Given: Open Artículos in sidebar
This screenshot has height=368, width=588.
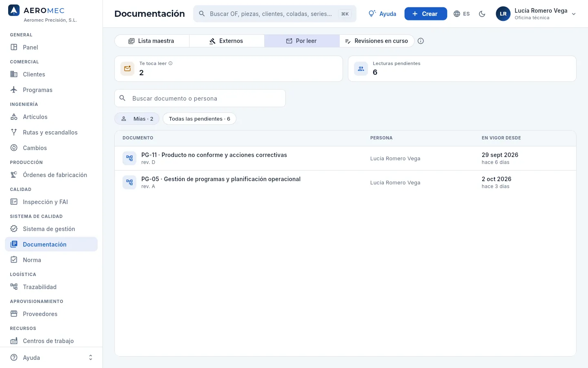Looking at the screenshot, I should (x=51, y=117).
